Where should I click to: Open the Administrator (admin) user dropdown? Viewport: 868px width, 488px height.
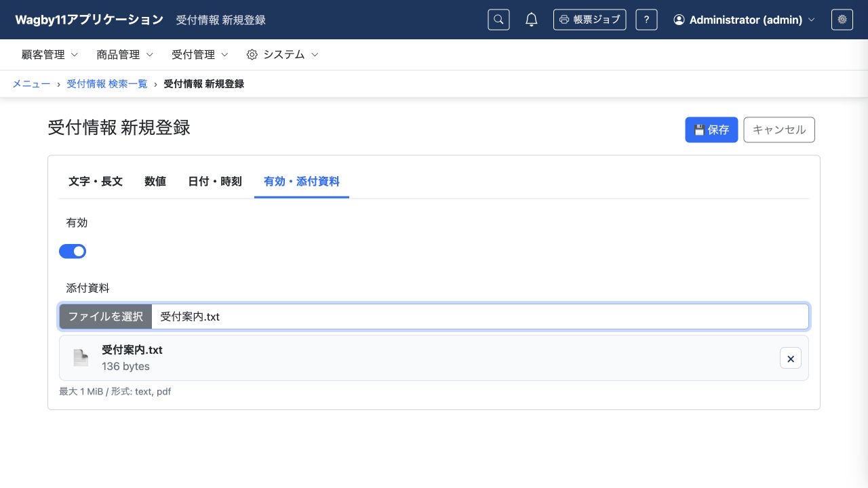point(744,20)
